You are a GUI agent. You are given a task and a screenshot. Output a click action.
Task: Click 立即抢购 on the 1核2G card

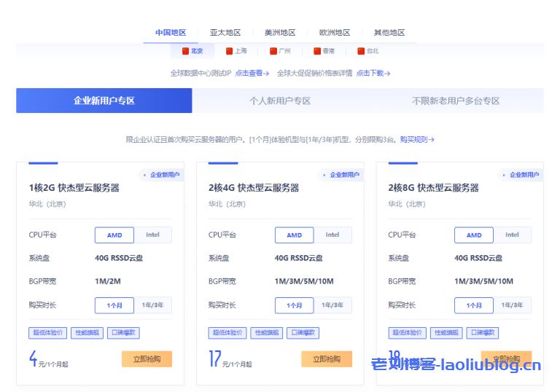tap(147, 358)
